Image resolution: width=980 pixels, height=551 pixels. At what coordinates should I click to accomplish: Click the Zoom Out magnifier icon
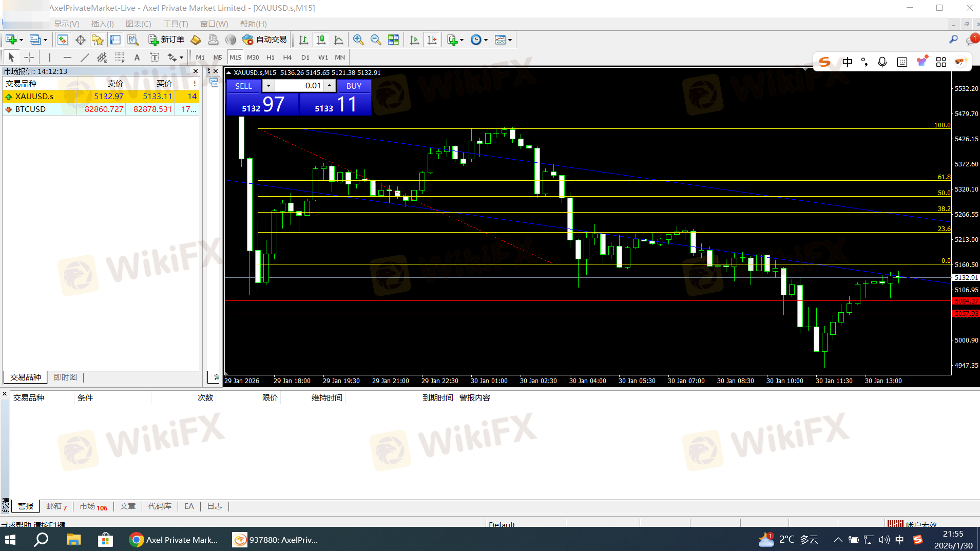point(376,40)
